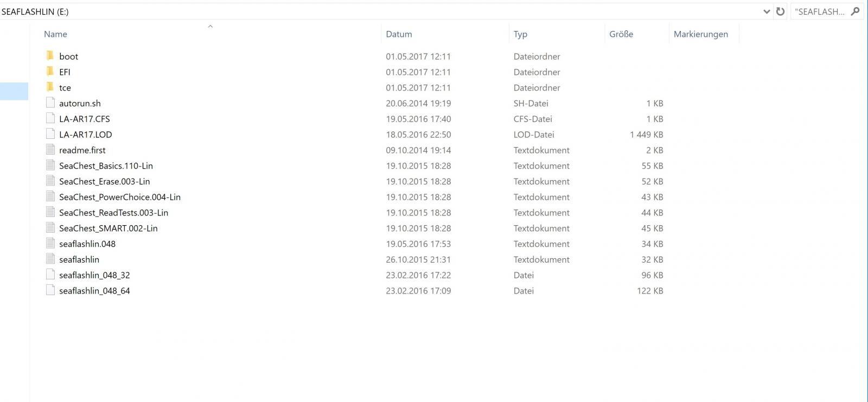Screen dimensions: 868x402
Task: Click the tce folder icon
Action: coord(50,87)
